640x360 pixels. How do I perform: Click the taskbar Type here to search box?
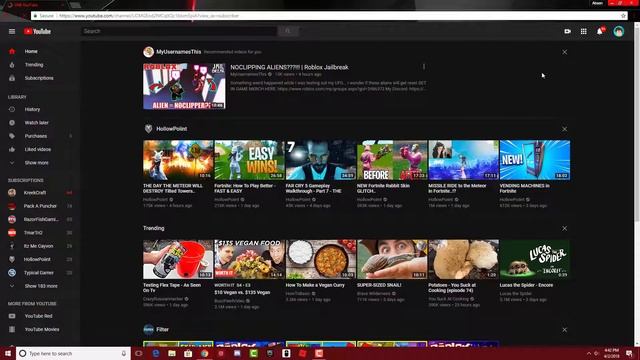tap(73, 353)
